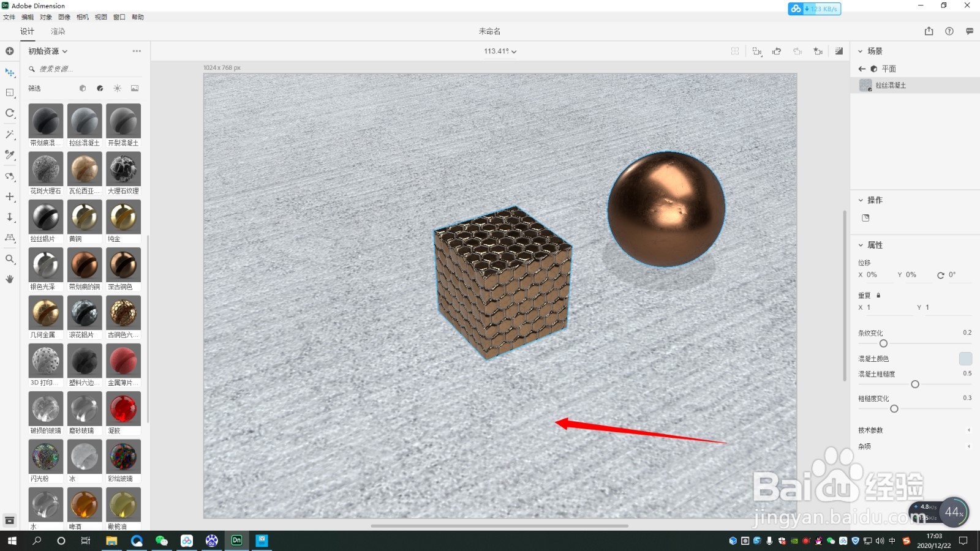Image resolution: width=980 pixels, height=551 pixels.
Task: Open the 对象 menu
Action: point(46,17)
